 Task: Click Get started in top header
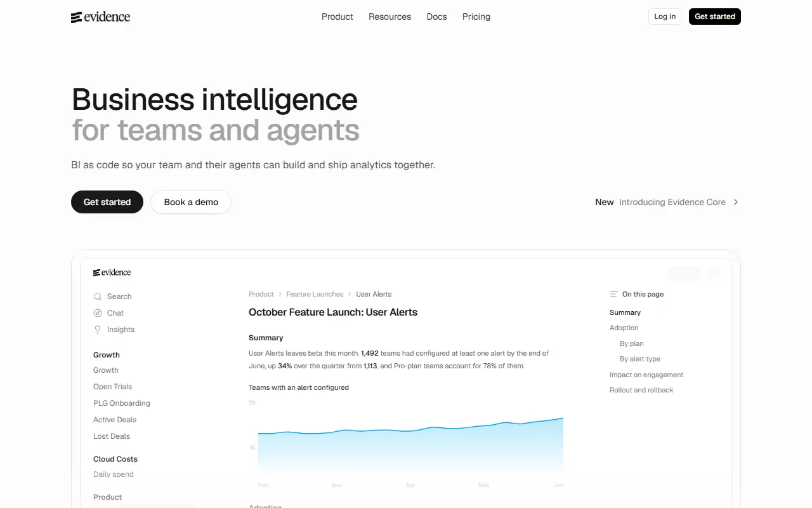(715, 17)
